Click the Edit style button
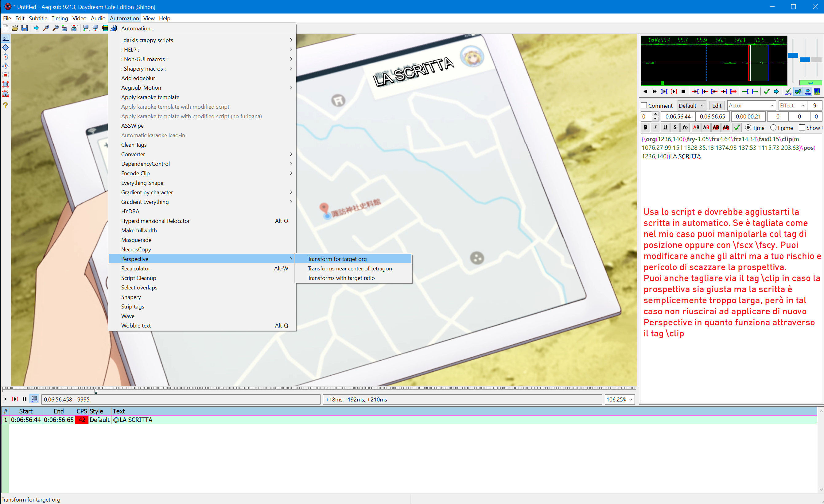Screen dimensions: 824x504 [716, 105]
